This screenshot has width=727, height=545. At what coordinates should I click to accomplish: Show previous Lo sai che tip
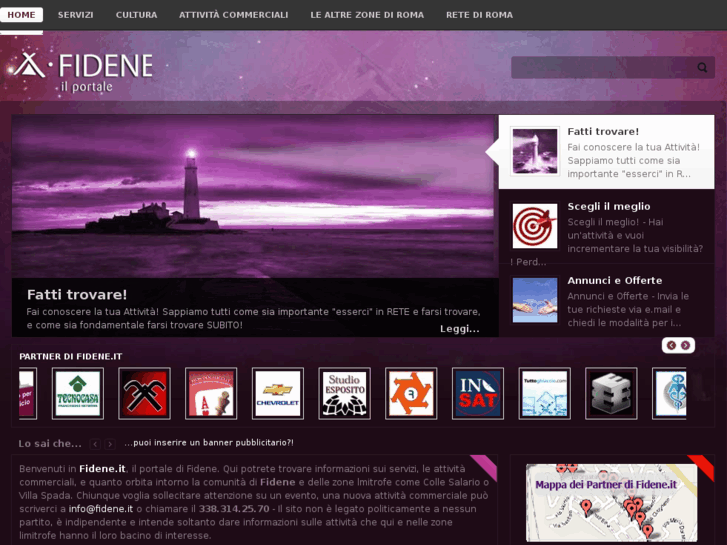[95, 444]
